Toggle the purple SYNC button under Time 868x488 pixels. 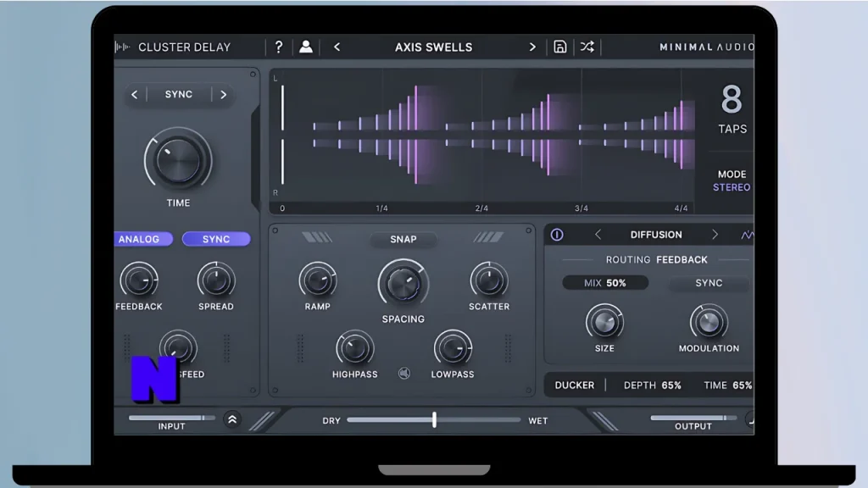[216, 239]
